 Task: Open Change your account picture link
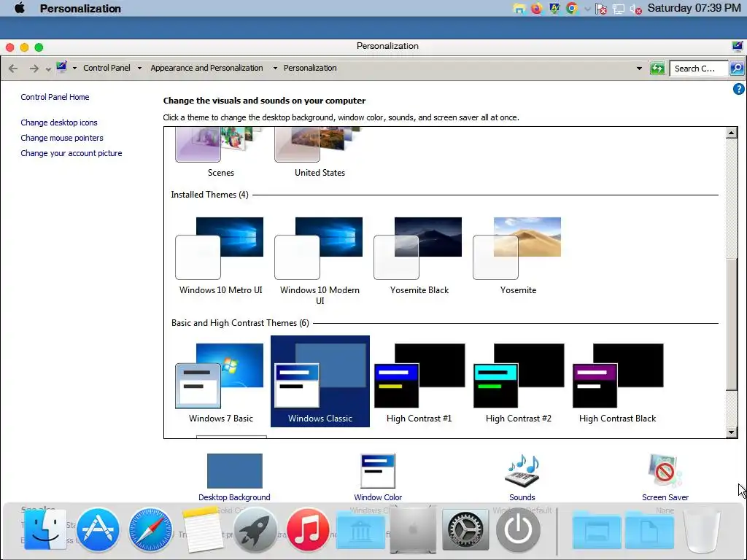(x=71, y=153)
